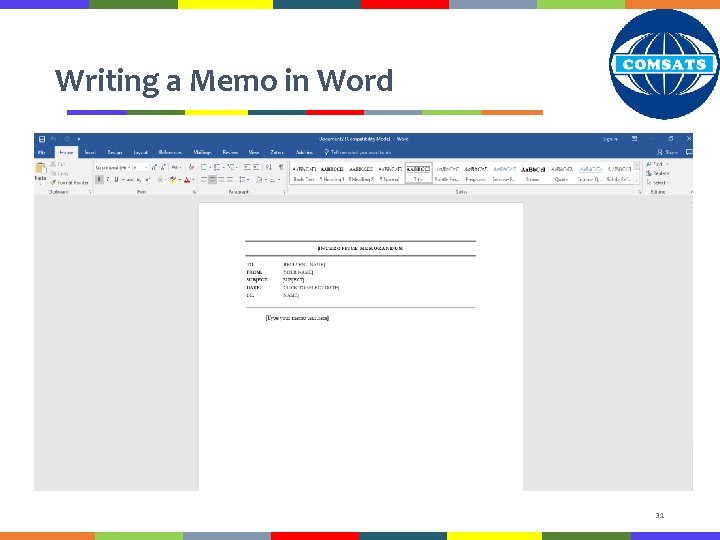Switch to the Insert tab
The height and width of the screenshot is (540, 720).
coord(90,152)
